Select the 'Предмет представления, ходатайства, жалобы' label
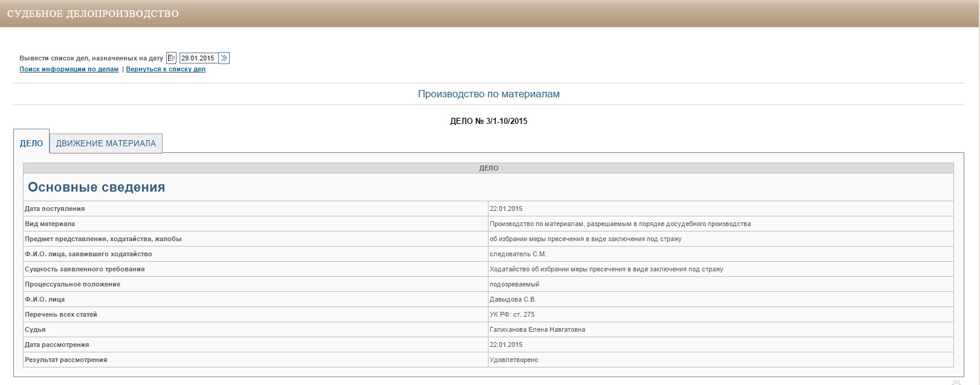980x385 pixels. click(x=103, y=239)
